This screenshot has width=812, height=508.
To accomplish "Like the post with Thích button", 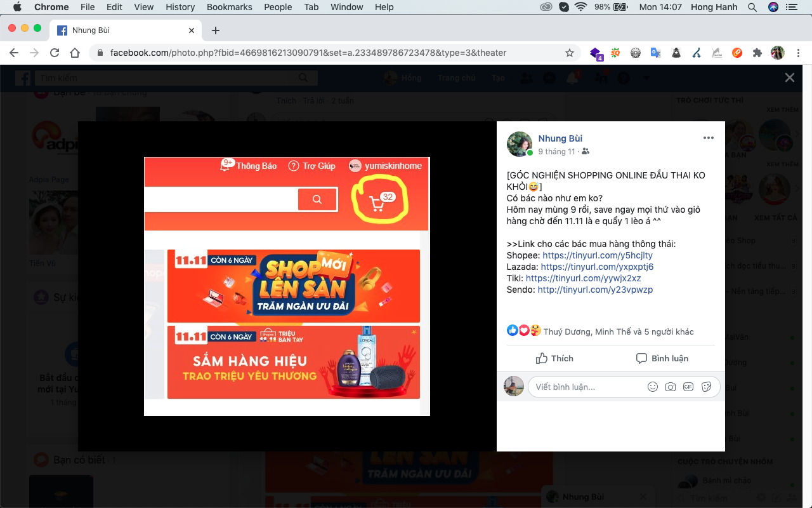I will point(554,358).
